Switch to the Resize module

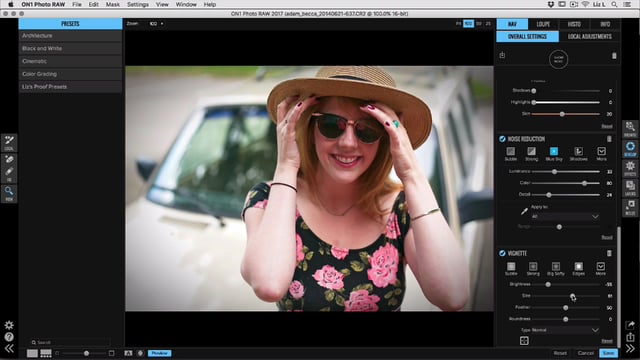(630, 207)
